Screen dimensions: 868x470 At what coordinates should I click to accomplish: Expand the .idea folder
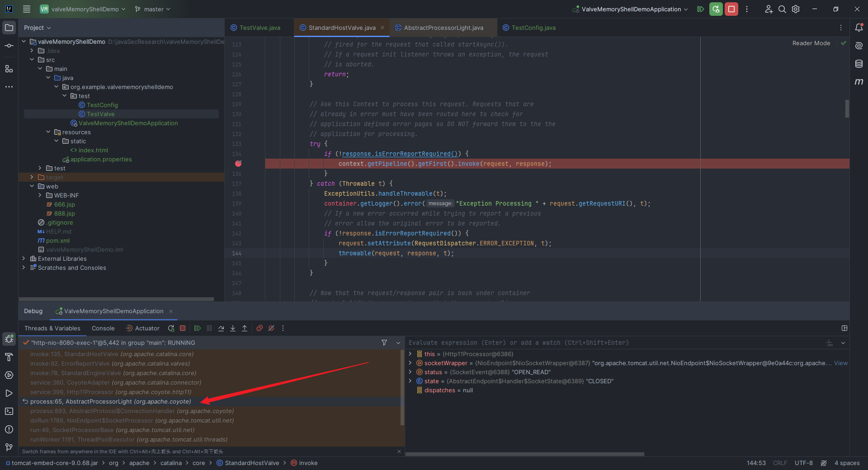point(32,51)
